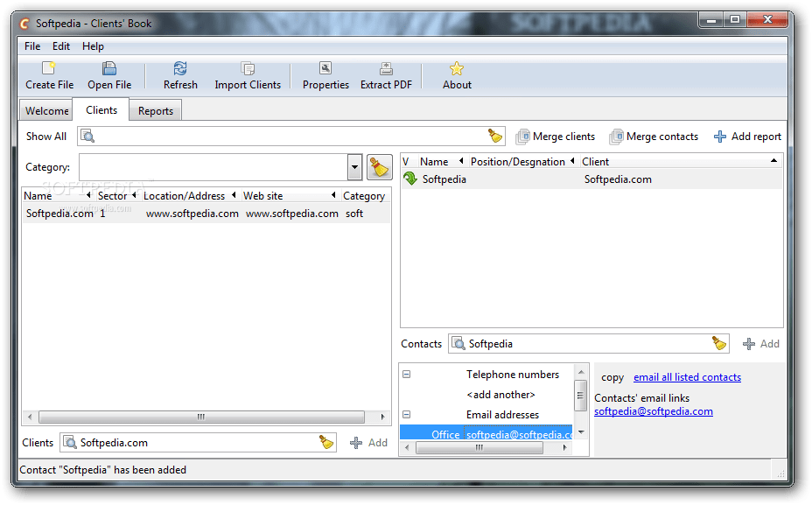
Task: Click the Import Clients toolbar icon
Action: pyautogui.click(x=248, y=68)
